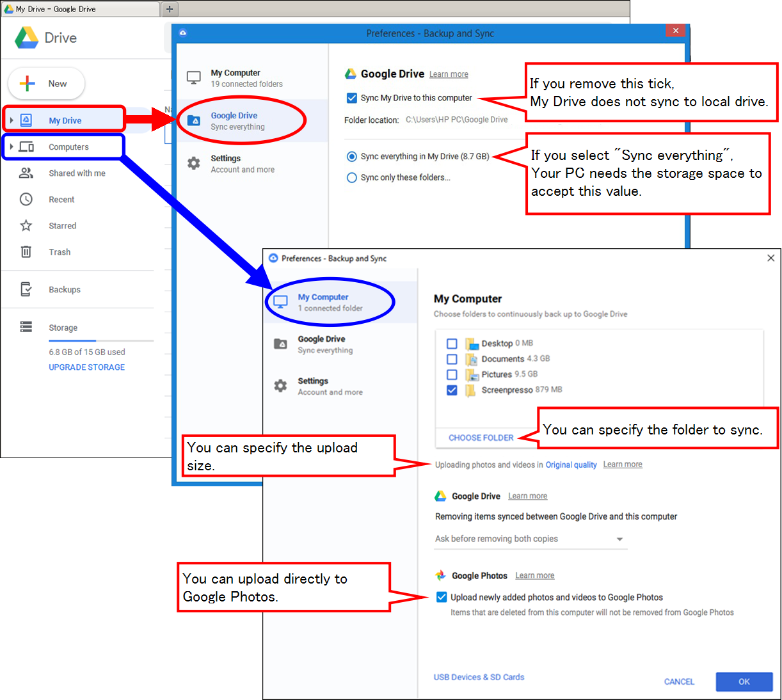
Task: Click UPGRADE STORAGE link
Action: (x=86, y=367)
